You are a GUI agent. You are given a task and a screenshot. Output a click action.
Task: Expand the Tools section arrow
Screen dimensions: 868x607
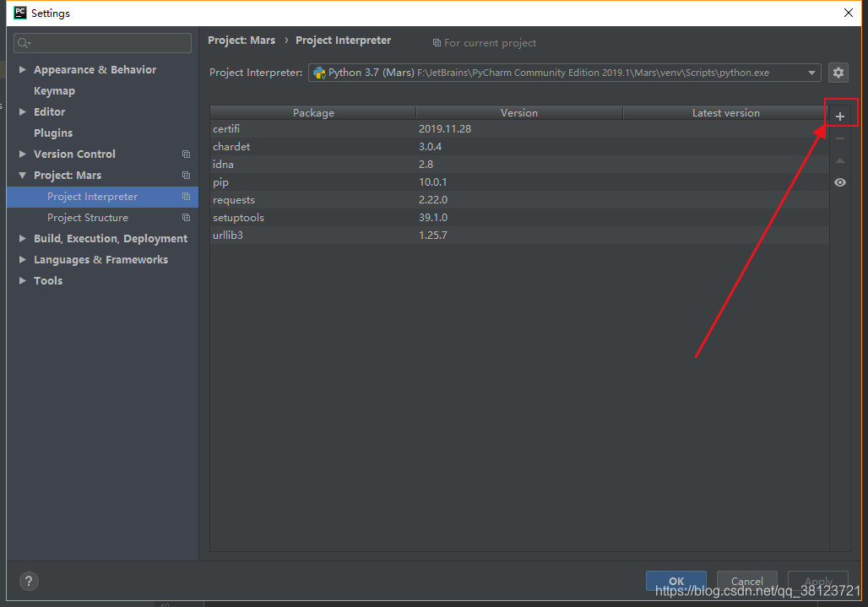coord(22,280)
